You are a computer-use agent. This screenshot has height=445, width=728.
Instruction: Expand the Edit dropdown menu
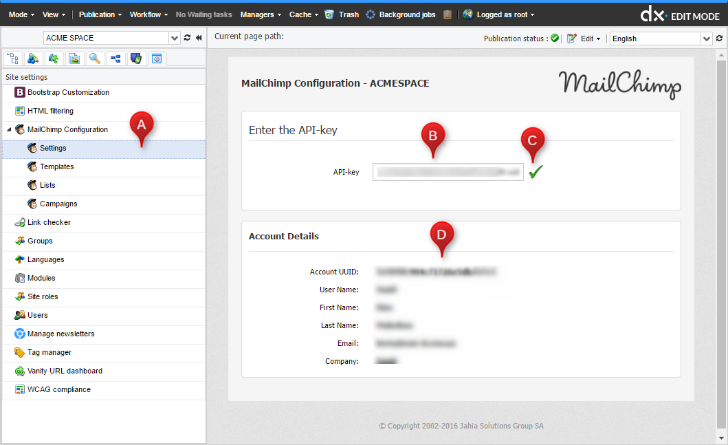(584, 38)
